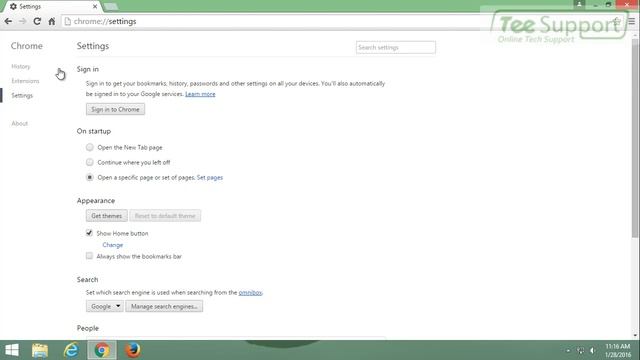Image resolution: width=640 pixels, height=360 pixels.
Task: Click Reset to default theme button
Action: click(x=165, y=216)
